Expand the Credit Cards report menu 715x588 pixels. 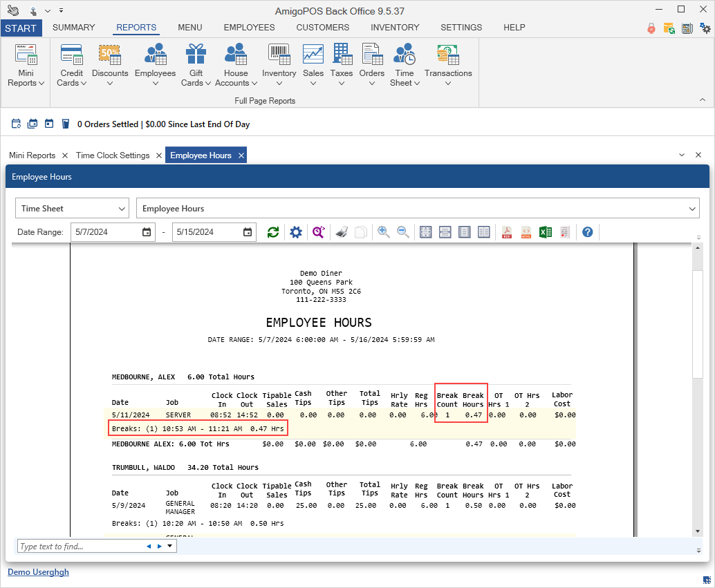(x=71, y=66)
